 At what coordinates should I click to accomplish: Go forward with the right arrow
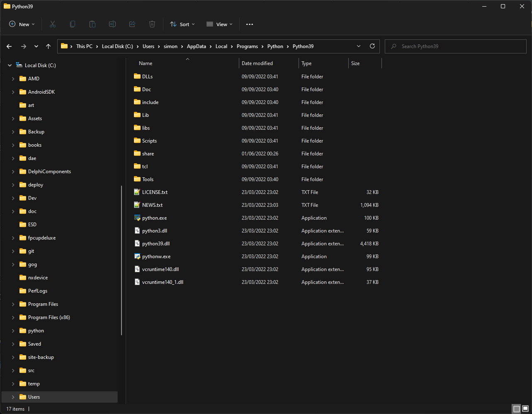pyautogui.click(x=23, y=46)
